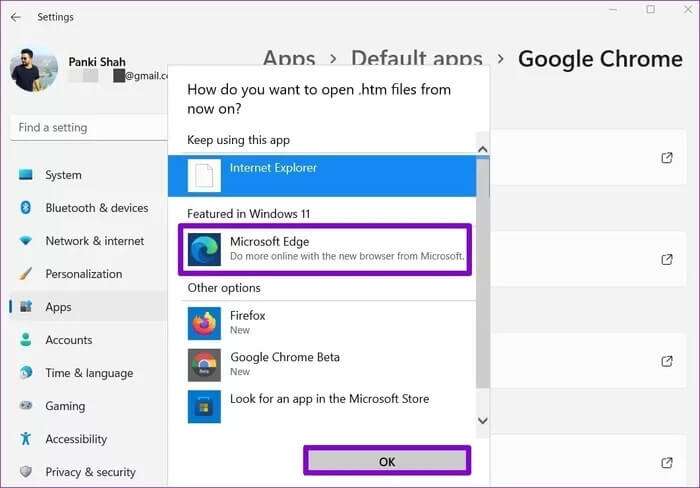Open second file type external link icon

click(667, 259)
